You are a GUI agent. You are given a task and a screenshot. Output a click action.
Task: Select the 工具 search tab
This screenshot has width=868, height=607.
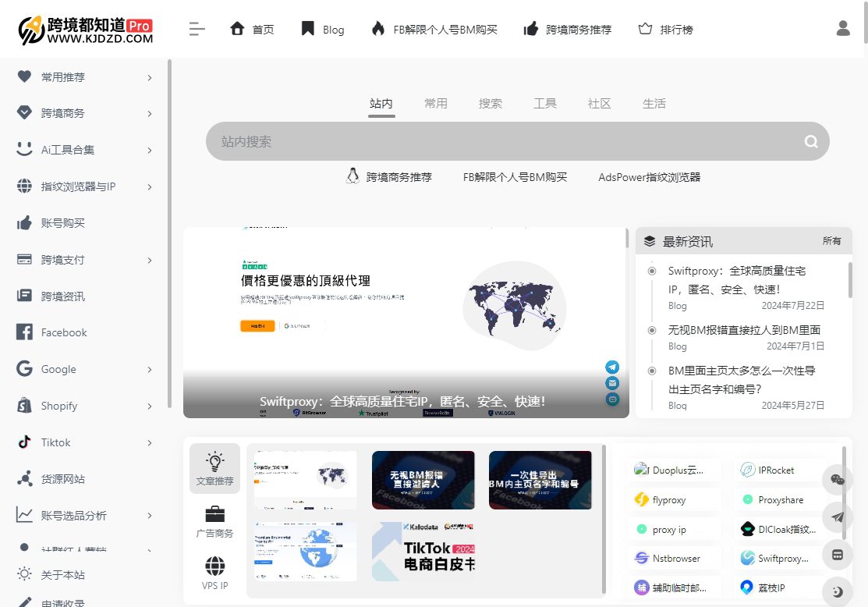click(545, 104)
